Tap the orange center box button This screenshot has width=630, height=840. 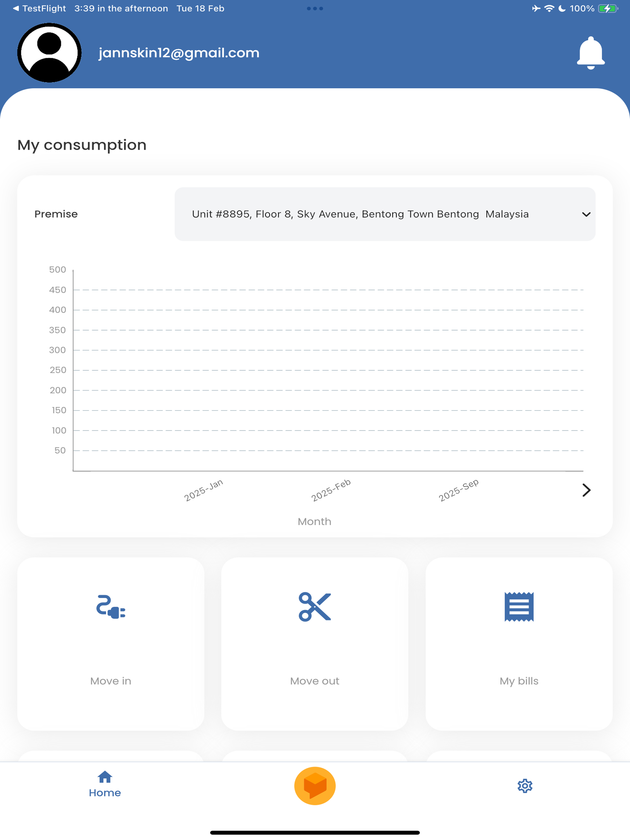click(315, 786)
